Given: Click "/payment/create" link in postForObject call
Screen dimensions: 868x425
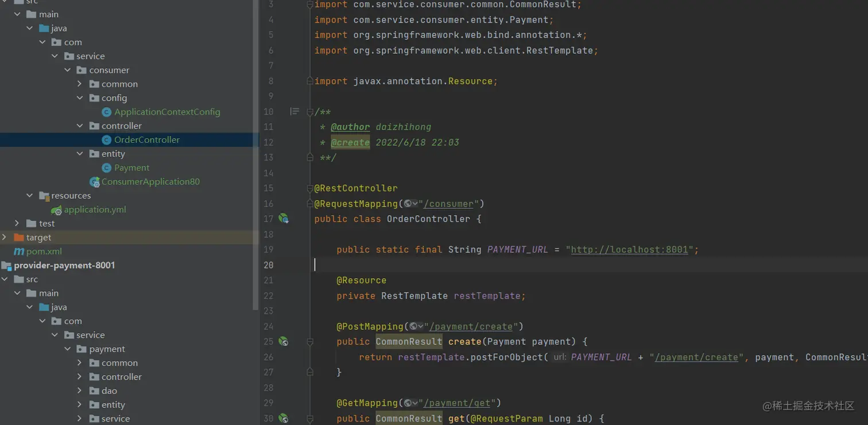Looking at the screenshot, I should [696, 357].
